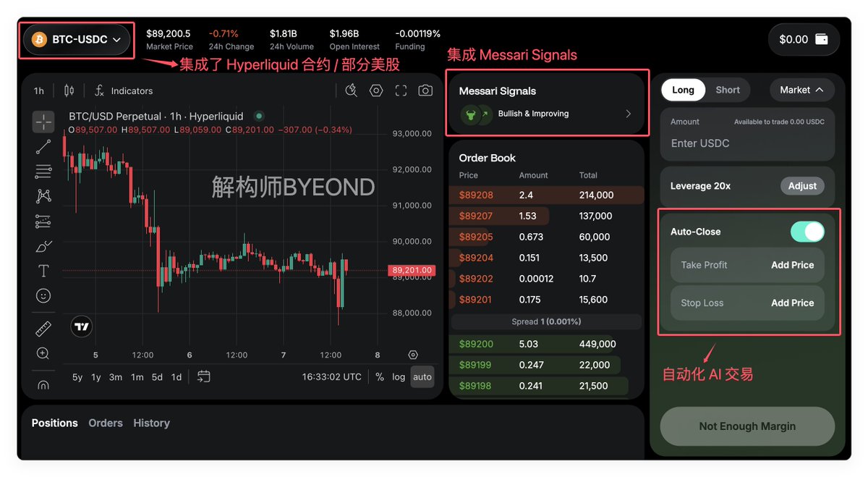Select the brush drawing tool
This screenshot has width=868, height=477.
point(43,246)
